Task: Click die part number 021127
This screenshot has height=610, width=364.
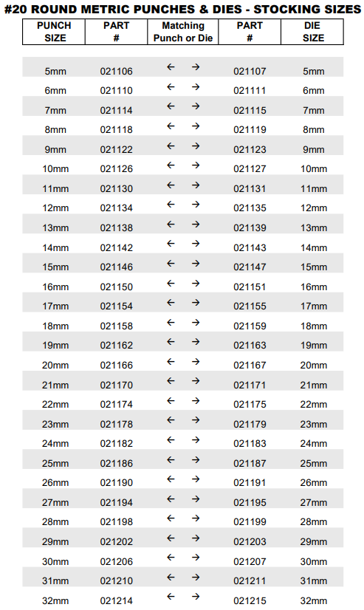Action: [x=250, y=169]
